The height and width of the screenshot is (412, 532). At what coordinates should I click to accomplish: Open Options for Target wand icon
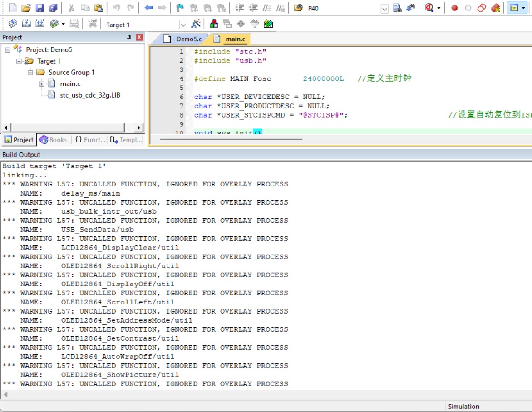(x=196, y=24)
